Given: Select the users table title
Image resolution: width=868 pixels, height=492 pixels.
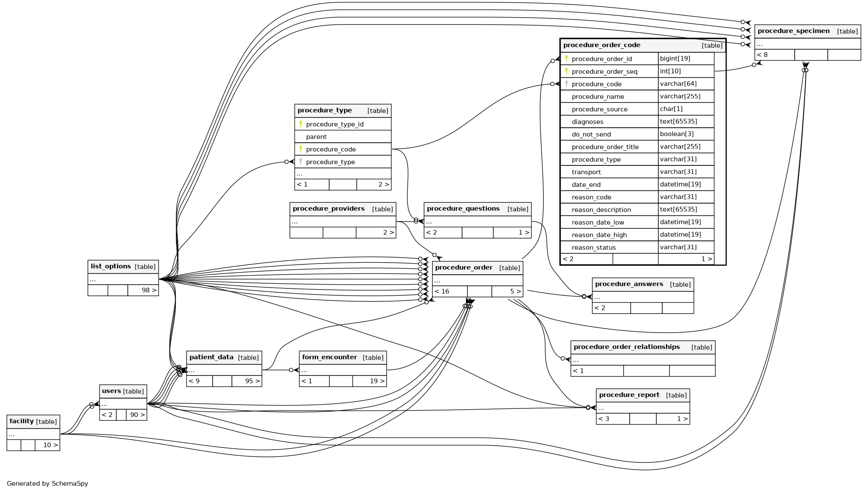Looking at the screenshot, I should [111, 391].
